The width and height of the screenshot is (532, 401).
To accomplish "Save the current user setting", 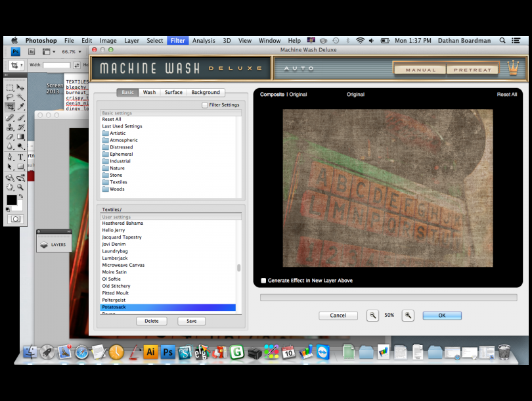I will (x=191, y=321).
